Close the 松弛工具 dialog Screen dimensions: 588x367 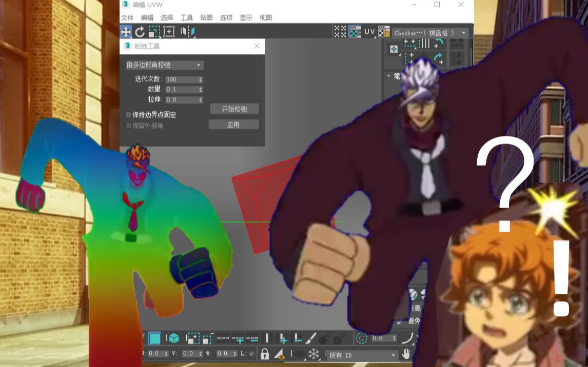click(x=257, y=46)
